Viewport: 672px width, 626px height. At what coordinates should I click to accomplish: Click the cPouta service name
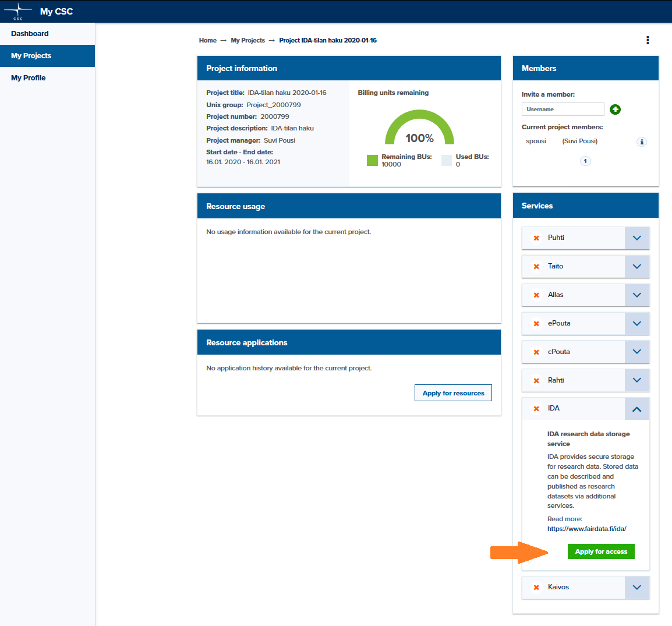(x=559, y=352)
